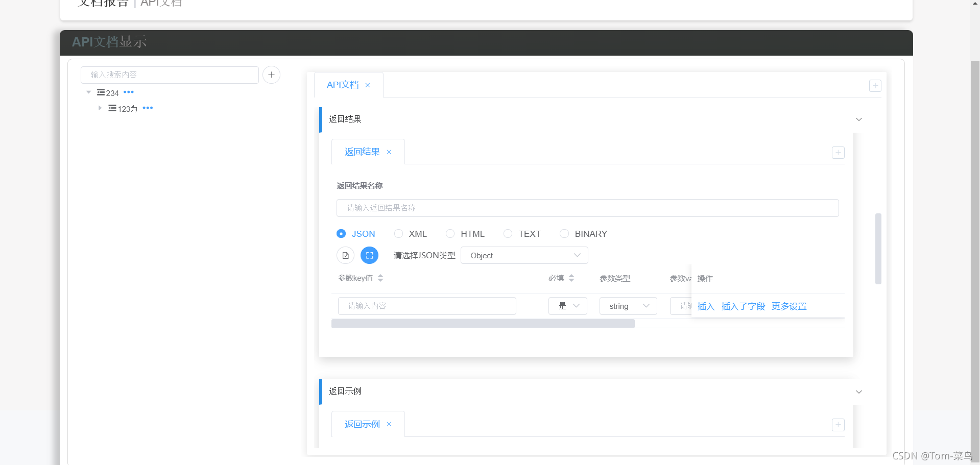Screen dimensions: 980x465
Task: Click the document import icon button
Action: (346, 255)
